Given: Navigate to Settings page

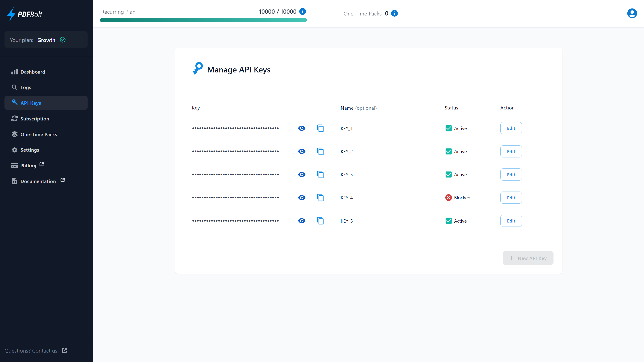Looking at the screenshot, I should click(30, 149).
